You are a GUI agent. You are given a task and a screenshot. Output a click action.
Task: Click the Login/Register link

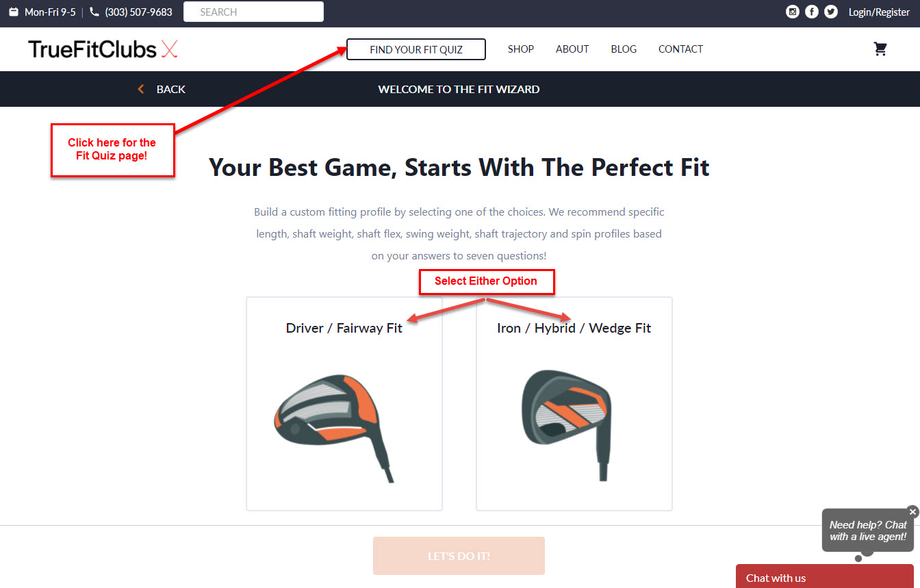pos(879,12)
